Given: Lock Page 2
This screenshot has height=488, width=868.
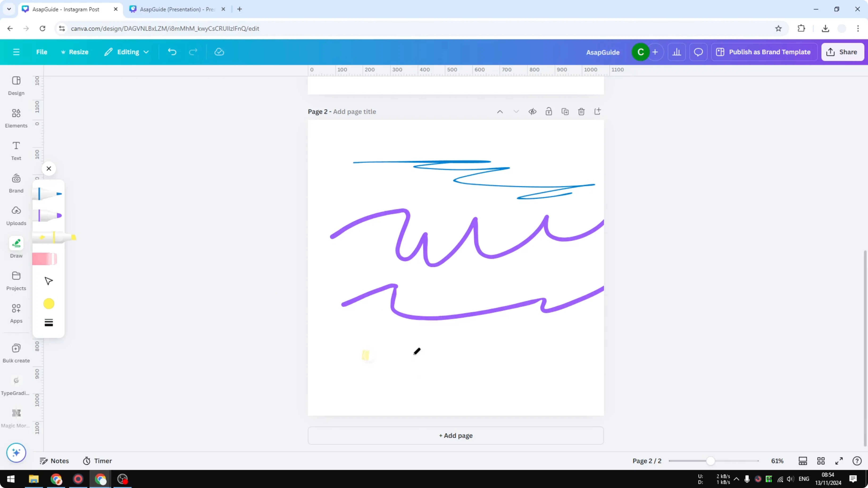Looking at the screenshot, I should tap(549, 111).
